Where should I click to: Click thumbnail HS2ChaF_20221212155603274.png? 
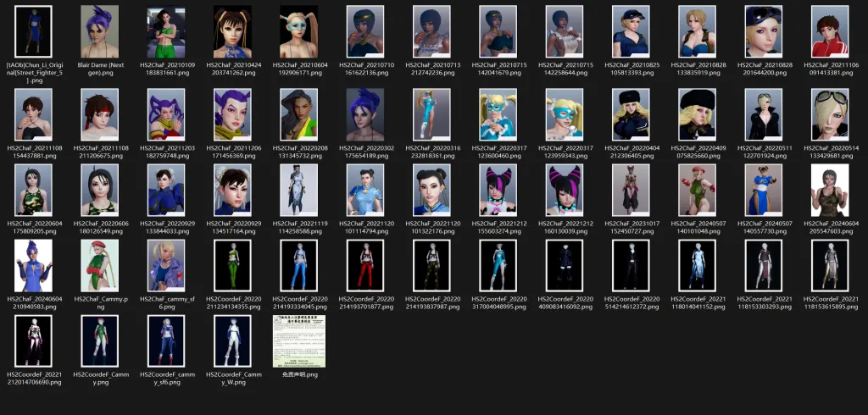[498, 190]
